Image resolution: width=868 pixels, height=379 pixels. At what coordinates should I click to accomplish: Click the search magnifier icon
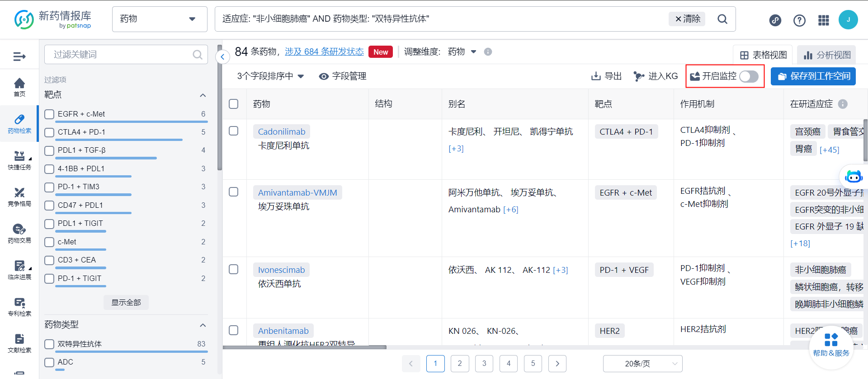[x=722, y=19]
